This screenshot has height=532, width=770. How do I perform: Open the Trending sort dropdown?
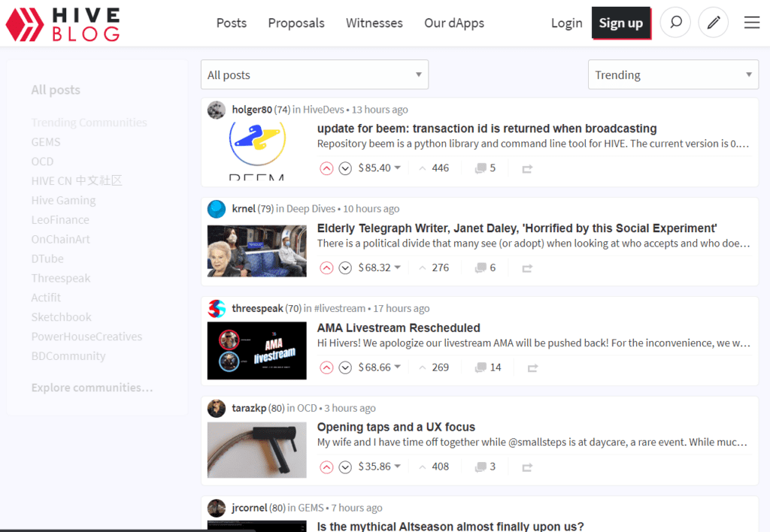point(673,74)
